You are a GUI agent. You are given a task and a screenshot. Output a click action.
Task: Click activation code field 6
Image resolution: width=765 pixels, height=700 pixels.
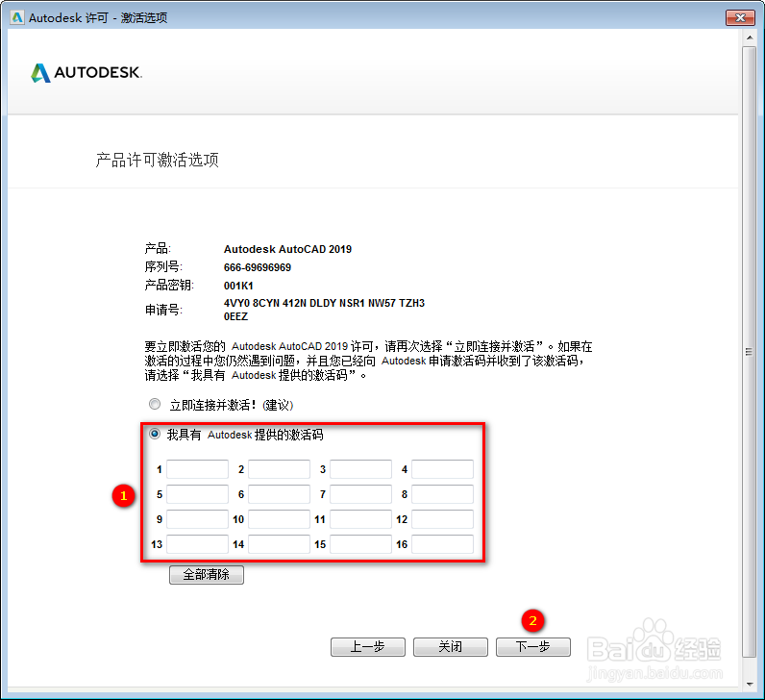279,494
